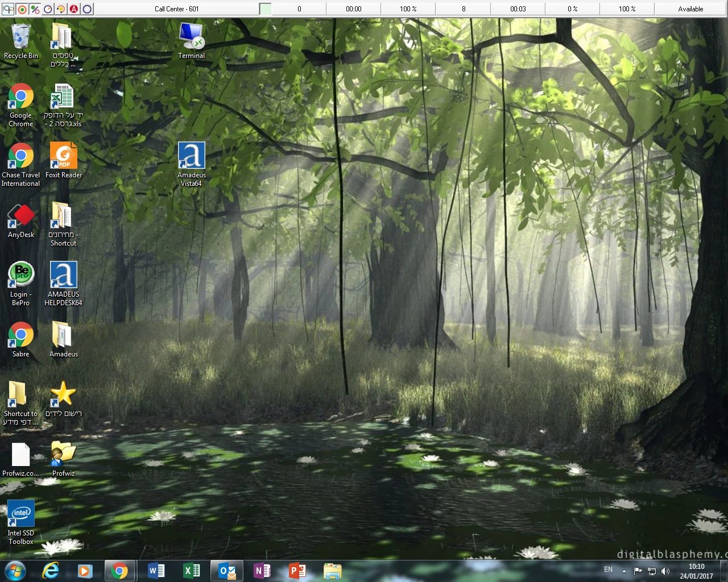728x582 pixels.
Task: Open volume control speaker icon
Action: click(x=665, y=571)
